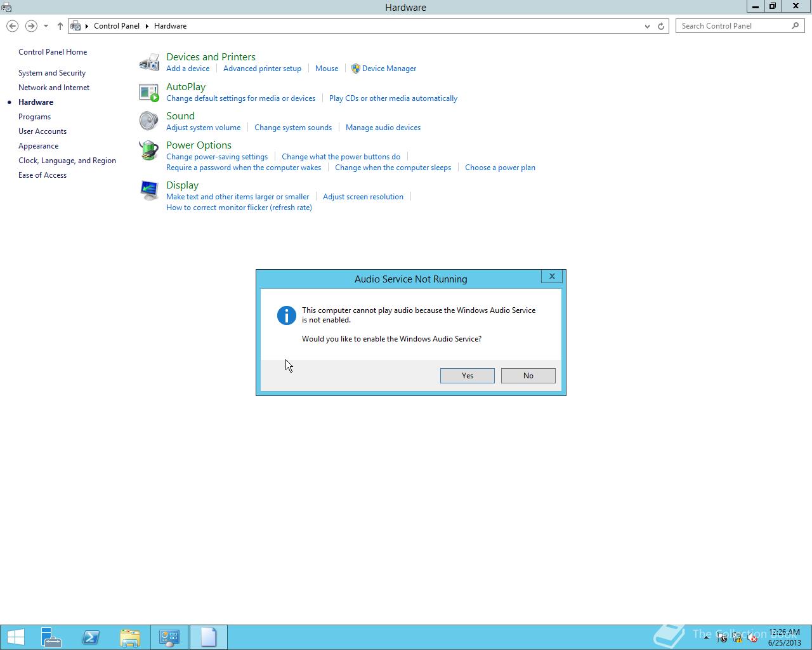Open the Power Options battery icon
Screen dimensions: 812x650
149,150
